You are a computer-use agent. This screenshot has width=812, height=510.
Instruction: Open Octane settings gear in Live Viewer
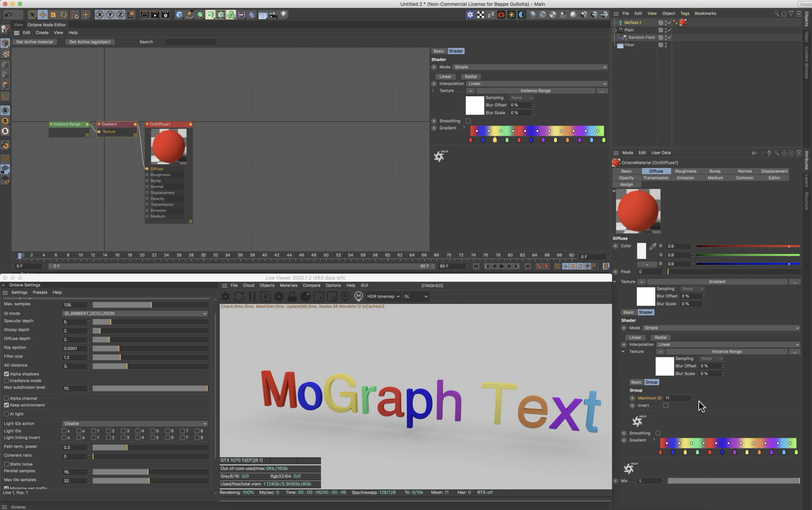point(279,296)
